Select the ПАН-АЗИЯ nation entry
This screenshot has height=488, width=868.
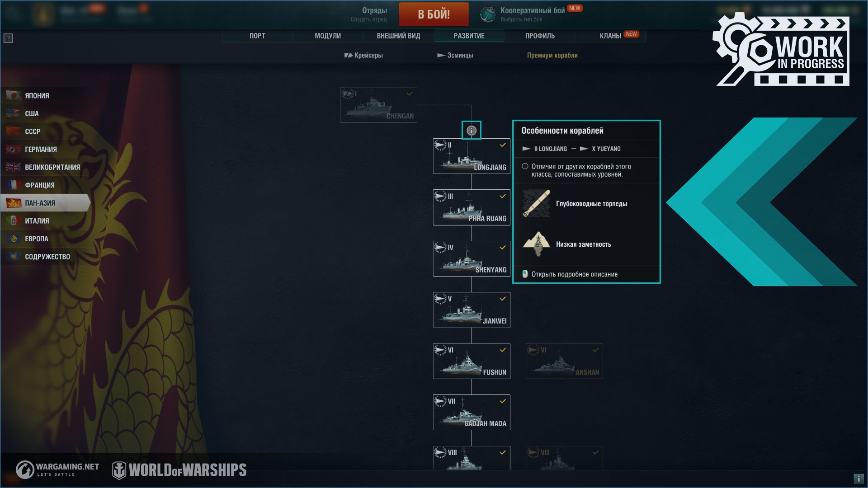click(x=45, y=203)
